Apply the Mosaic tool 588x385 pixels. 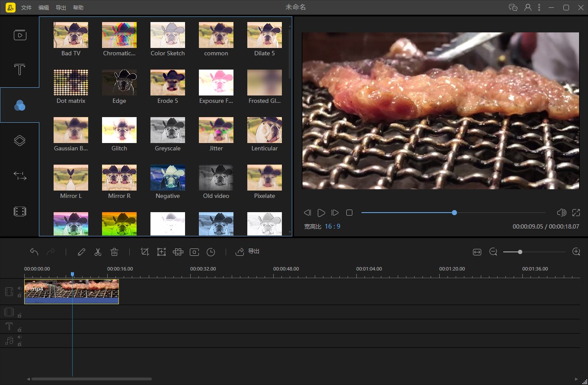(x=178, y=252)
